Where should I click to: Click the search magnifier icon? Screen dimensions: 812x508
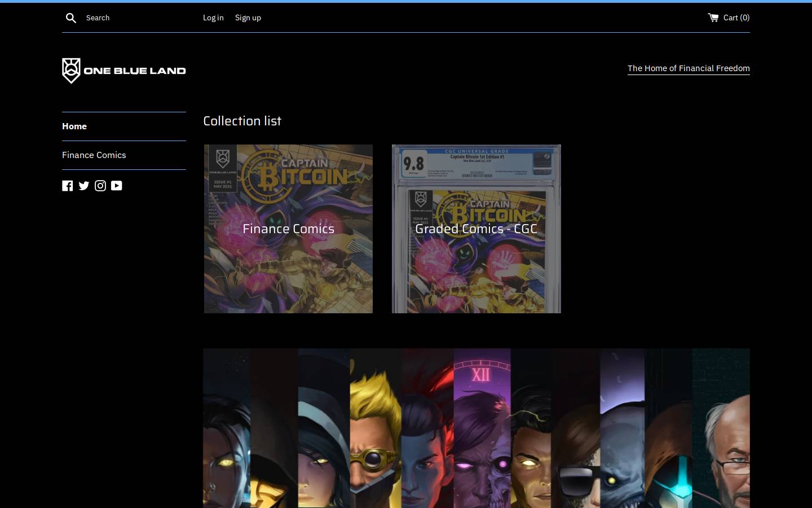click(71, 18)
